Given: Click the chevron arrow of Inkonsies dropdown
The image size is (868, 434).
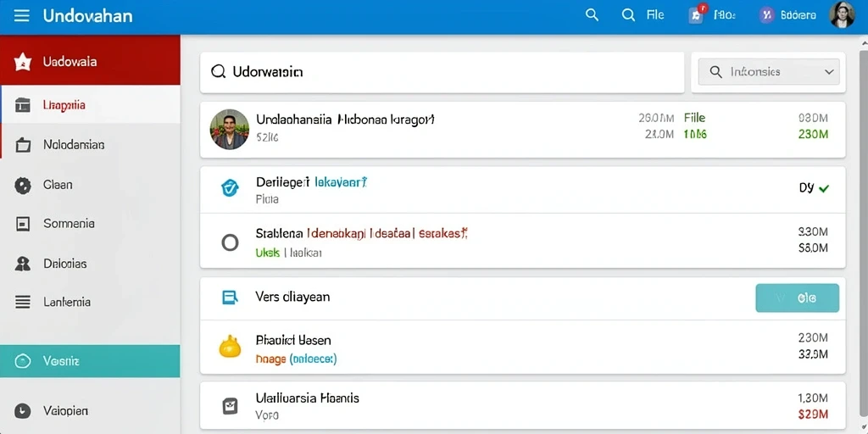Looking at the screenshot, I should point(829,72).
